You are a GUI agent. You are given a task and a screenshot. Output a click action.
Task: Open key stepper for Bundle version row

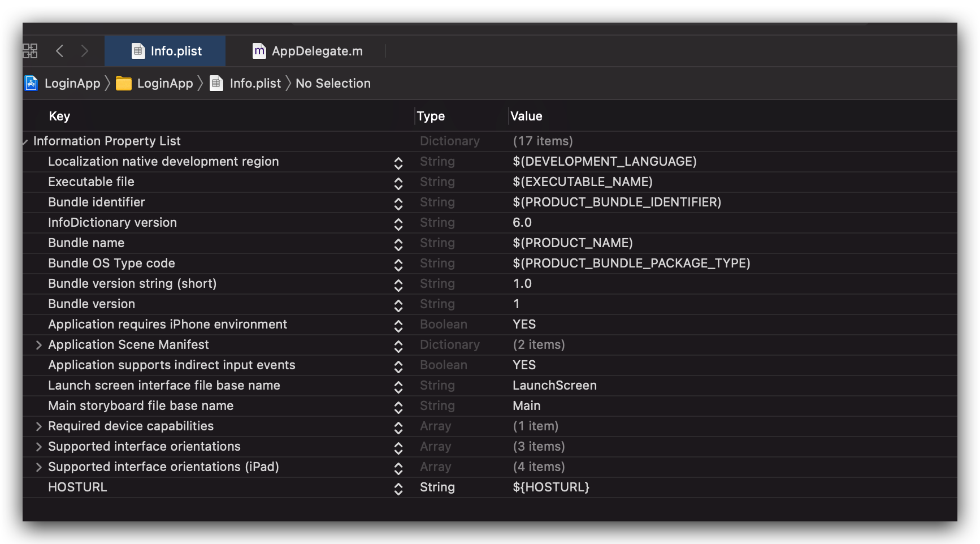click(x=398, y=305)
